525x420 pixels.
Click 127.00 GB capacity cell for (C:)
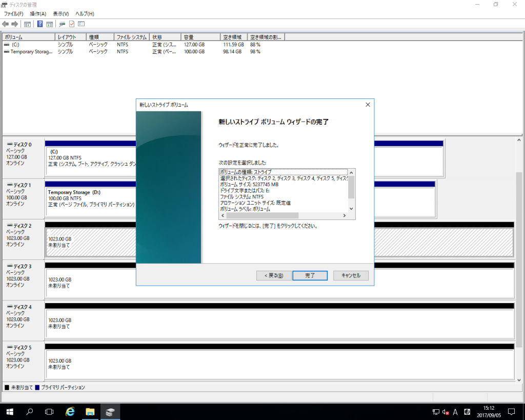[194, 45]
